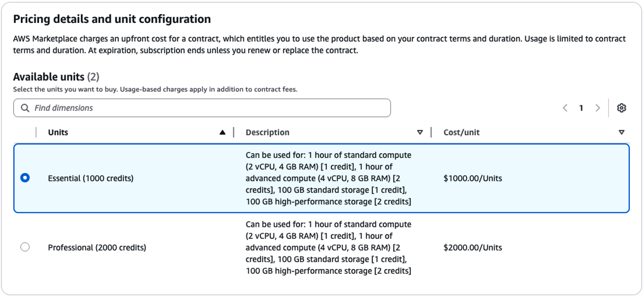Image resolution: width=644 pixels, height=297 pixels.
Task: Click the Units column header
Action: [x=57, y=132]
